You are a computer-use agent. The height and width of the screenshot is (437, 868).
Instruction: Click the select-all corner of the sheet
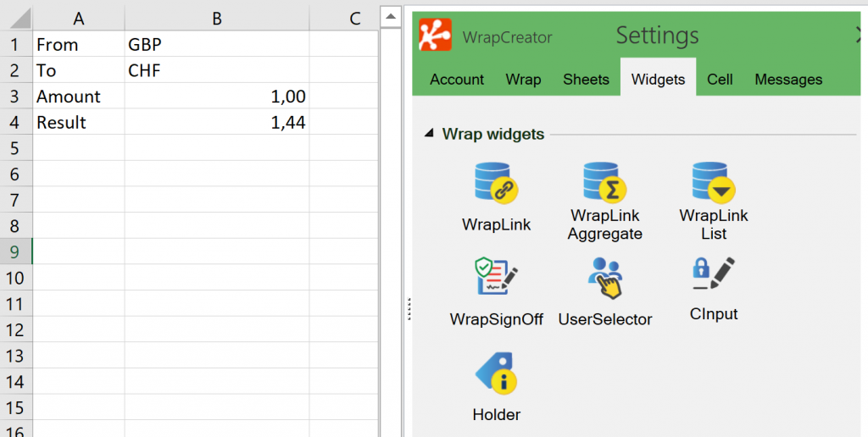pyautogui.click(x=17, y=19)
